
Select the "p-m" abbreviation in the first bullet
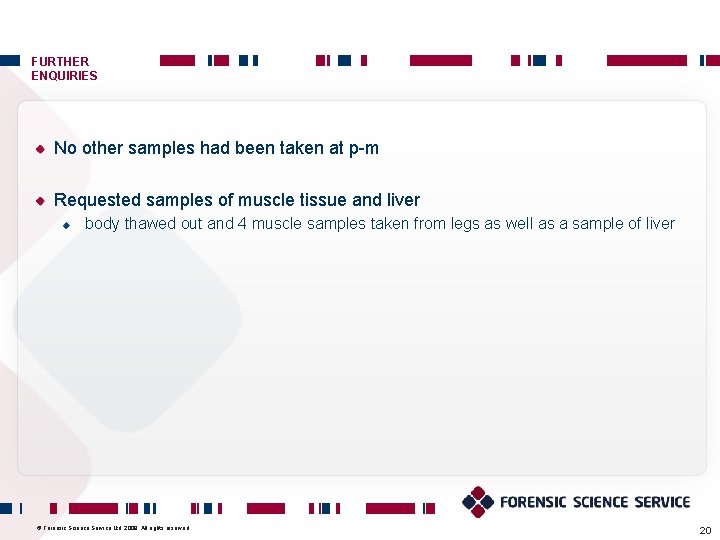[x=364, y=149]
